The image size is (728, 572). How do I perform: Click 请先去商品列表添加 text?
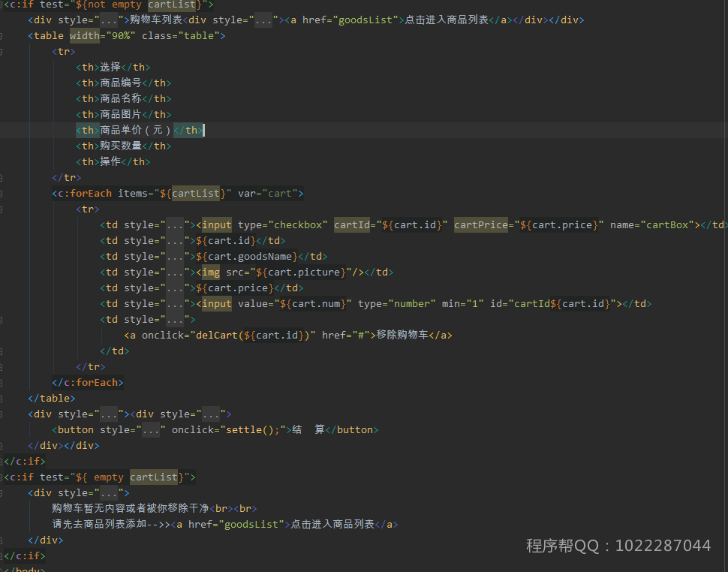99,524
